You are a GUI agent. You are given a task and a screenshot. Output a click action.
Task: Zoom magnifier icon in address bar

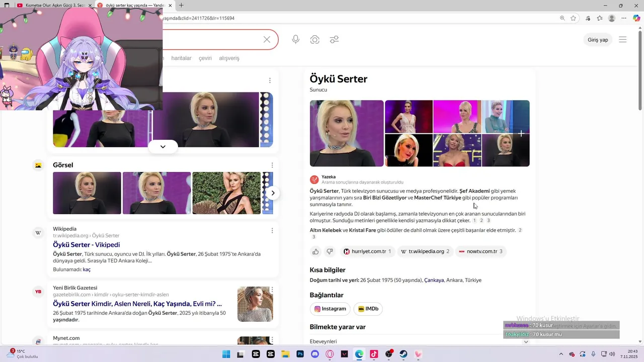(562, 18)
